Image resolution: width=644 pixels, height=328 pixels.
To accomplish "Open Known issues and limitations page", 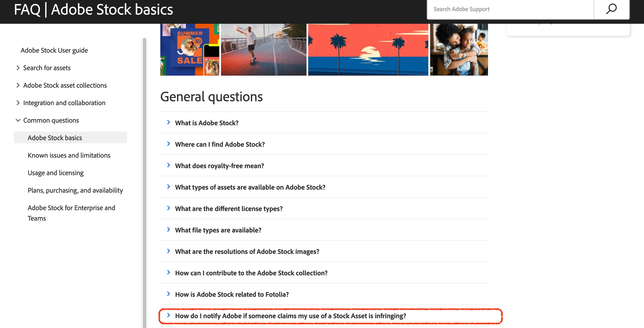I will (x=69, y=155).
